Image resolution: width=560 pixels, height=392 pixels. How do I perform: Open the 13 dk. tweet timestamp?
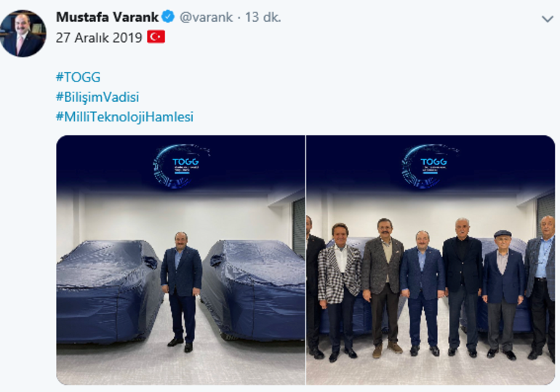(263, 17)
